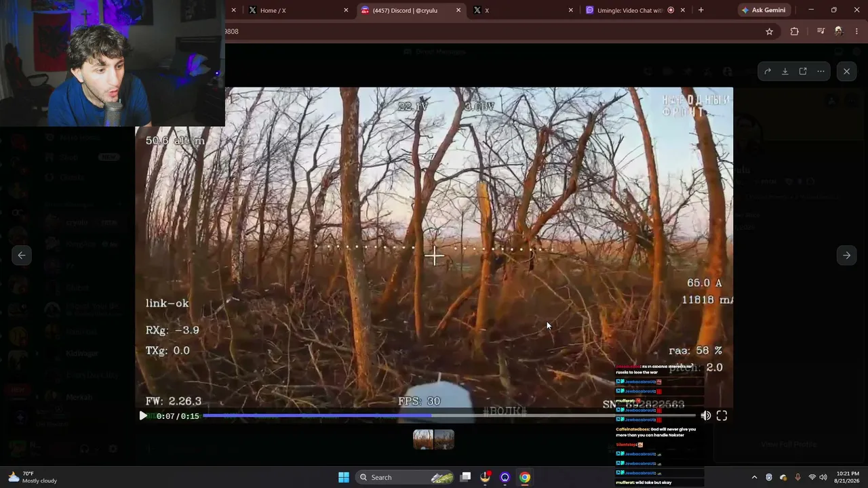This screenshot has width=868, height=488.
Task: Click the cloud icon in system tray
Action: point(783,477)
